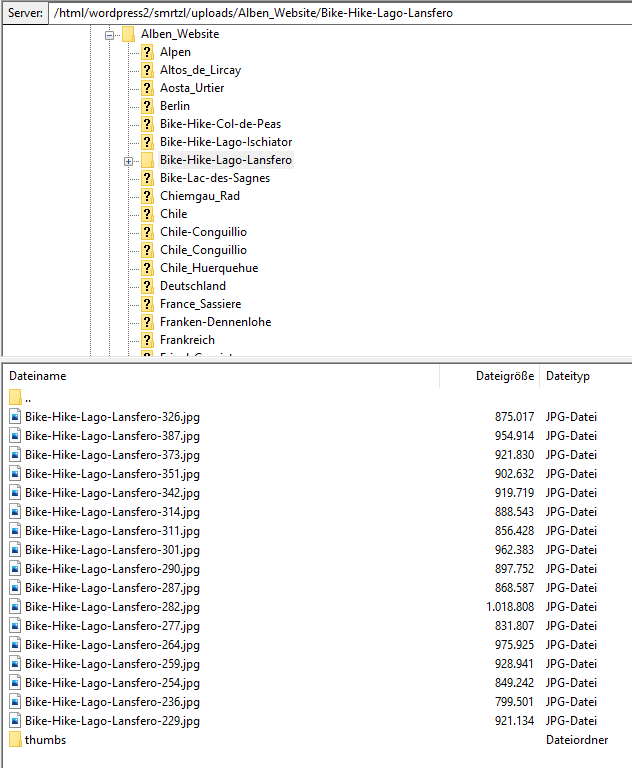
Task: Expand the Bike-Hike-Lago-Lansfero tree node
Action: 128,161
